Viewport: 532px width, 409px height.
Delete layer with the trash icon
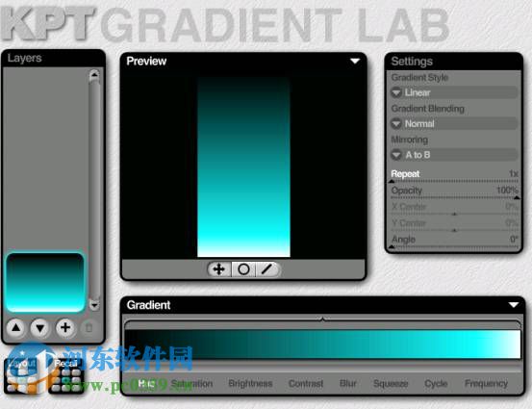pyautogui.click(x=89, y=328)
